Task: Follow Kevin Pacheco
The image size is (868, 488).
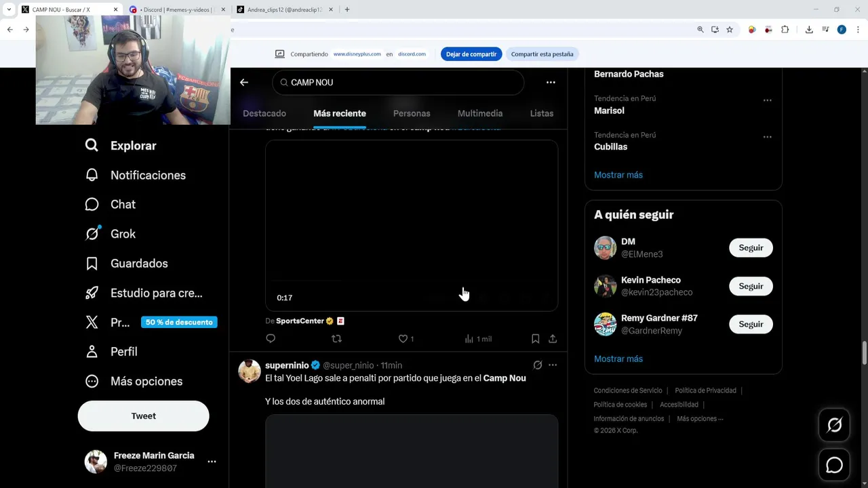Action: coord(751,286)
